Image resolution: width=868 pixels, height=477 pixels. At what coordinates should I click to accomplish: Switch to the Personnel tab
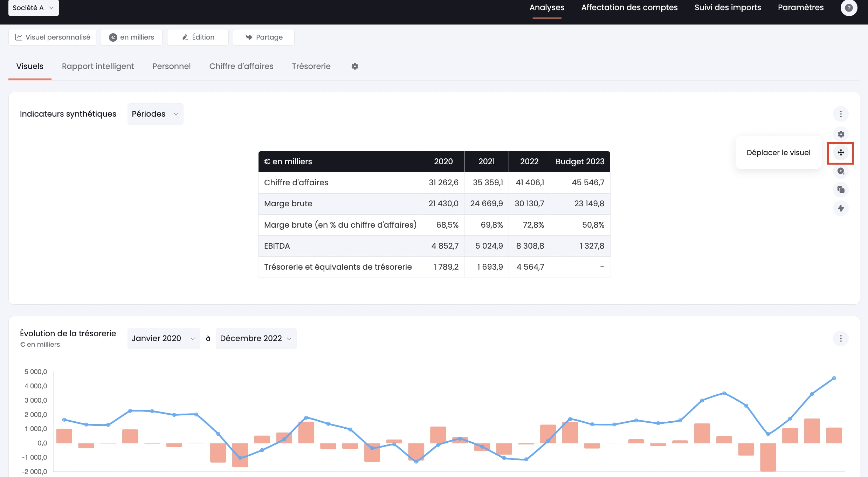(171, 66)
